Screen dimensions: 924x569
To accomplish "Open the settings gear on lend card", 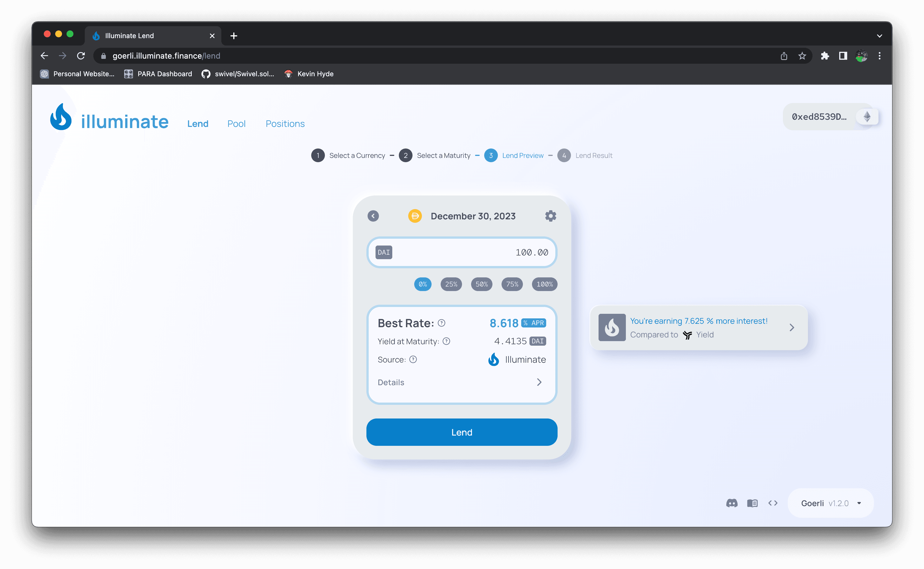I will pyautogui.click(x=550, y=216).
